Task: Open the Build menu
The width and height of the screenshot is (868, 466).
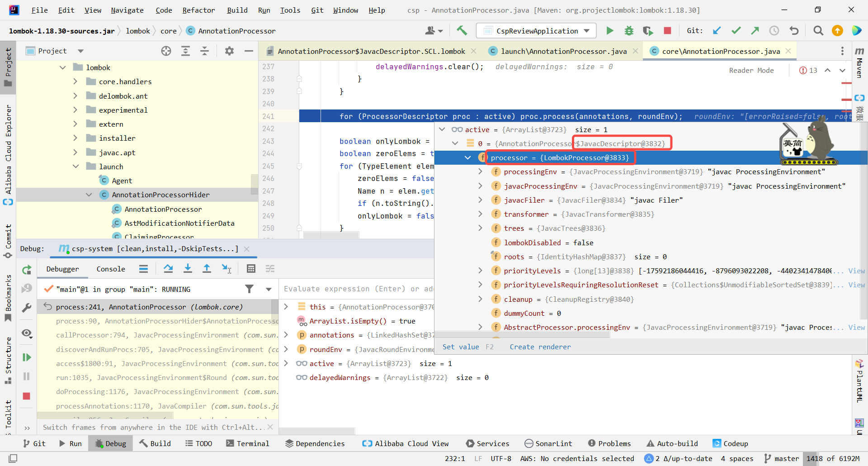Action: [x=237, y=10]
